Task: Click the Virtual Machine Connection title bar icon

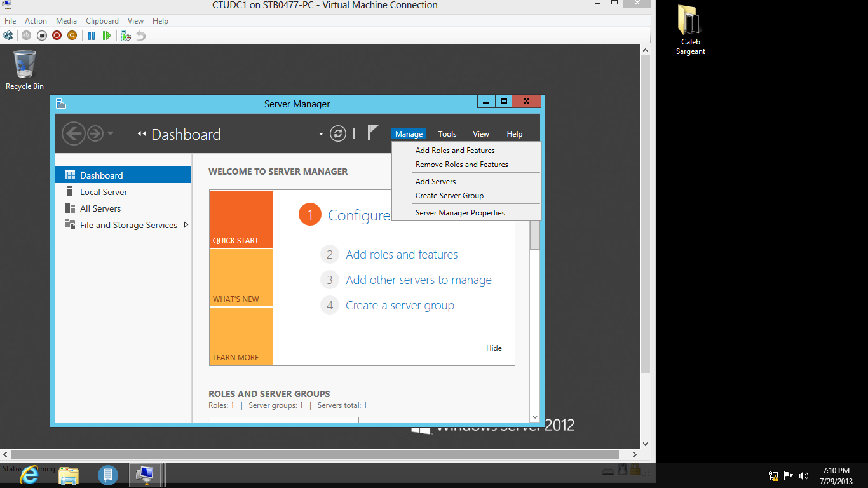Action: (x=7, y=5)
